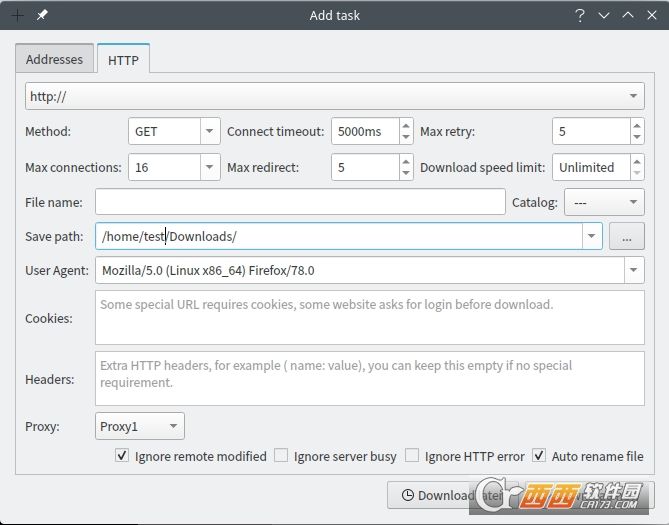Click the pin icon in title bar

coord(42,15)
